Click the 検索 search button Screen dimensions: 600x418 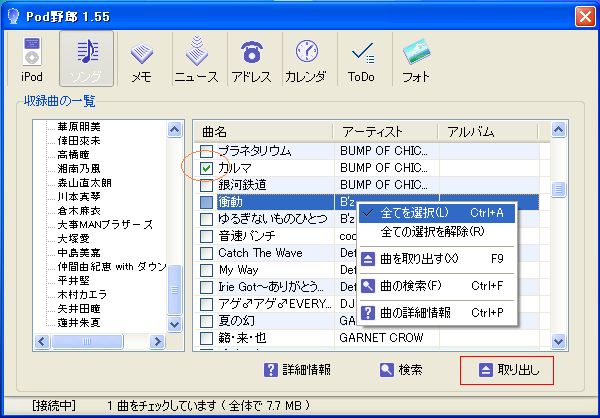tap(401, 370)
